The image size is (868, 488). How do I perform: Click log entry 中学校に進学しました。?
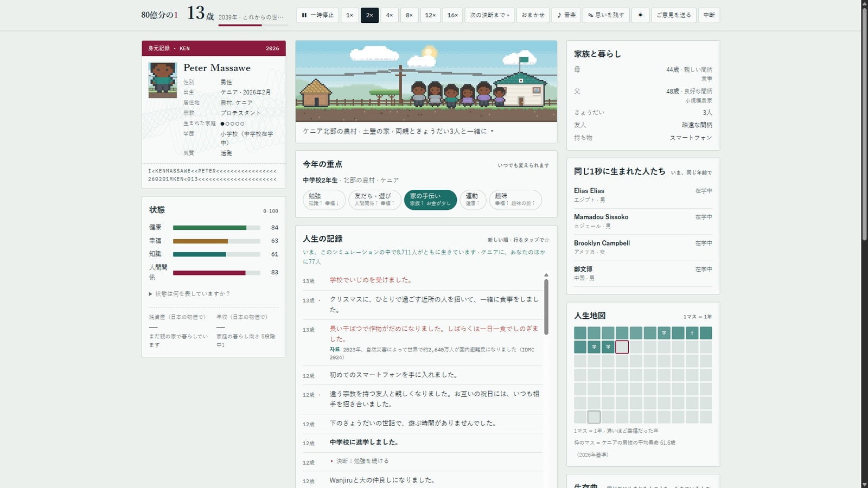(365, 442)
